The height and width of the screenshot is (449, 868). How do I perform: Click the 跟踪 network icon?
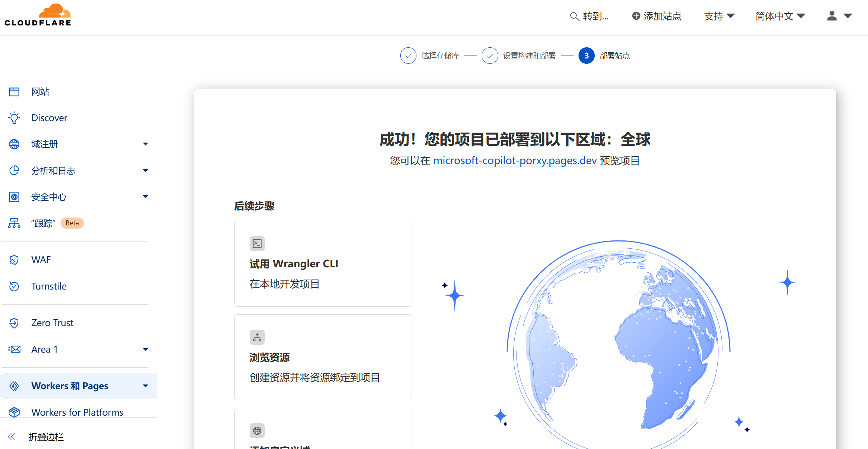14,223
